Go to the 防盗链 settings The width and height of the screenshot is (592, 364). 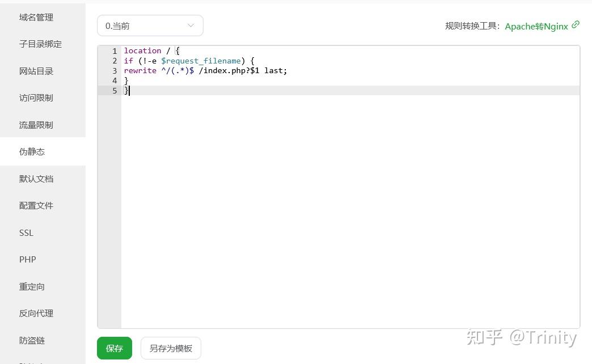(x=32, y=340)
